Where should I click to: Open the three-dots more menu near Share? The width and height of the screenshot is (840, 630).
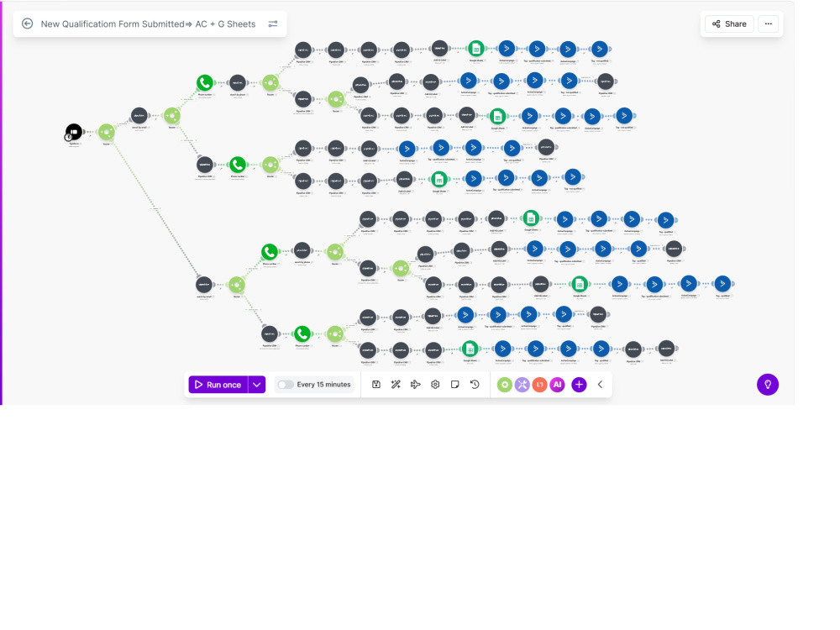click(769, 24)
